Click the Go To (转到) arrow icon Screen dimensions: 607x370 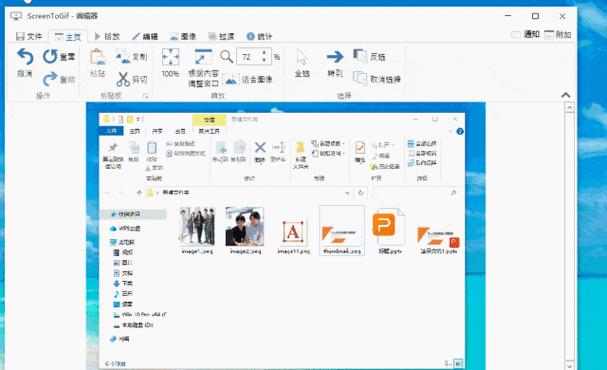tap(335, 57)
